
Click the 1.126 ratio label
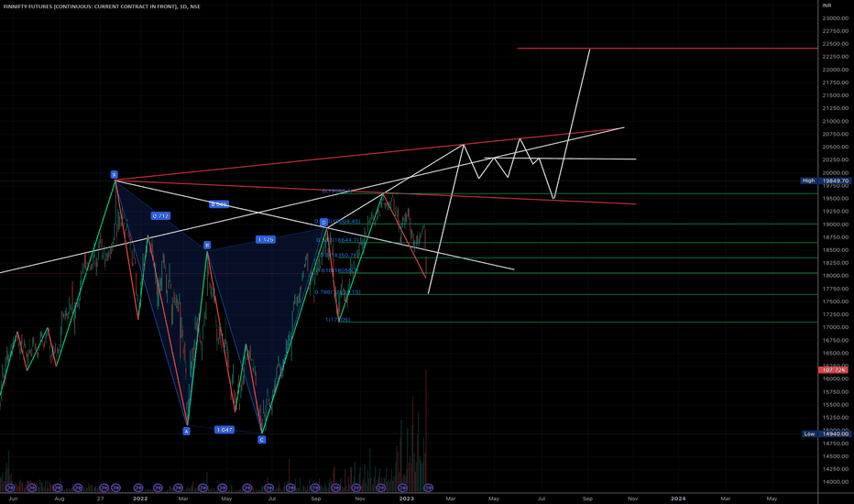point(265,240)
